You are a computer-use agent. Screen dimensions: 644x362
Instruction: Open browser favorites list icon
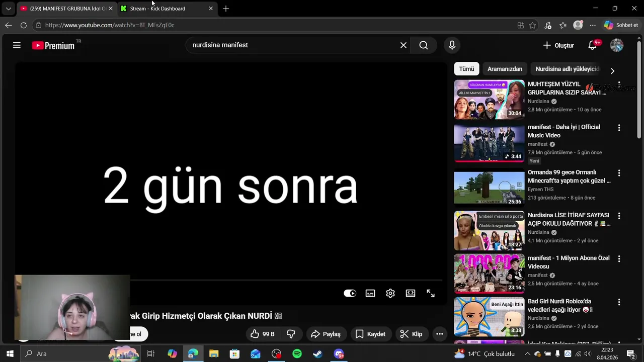click(x=563, y=25)
